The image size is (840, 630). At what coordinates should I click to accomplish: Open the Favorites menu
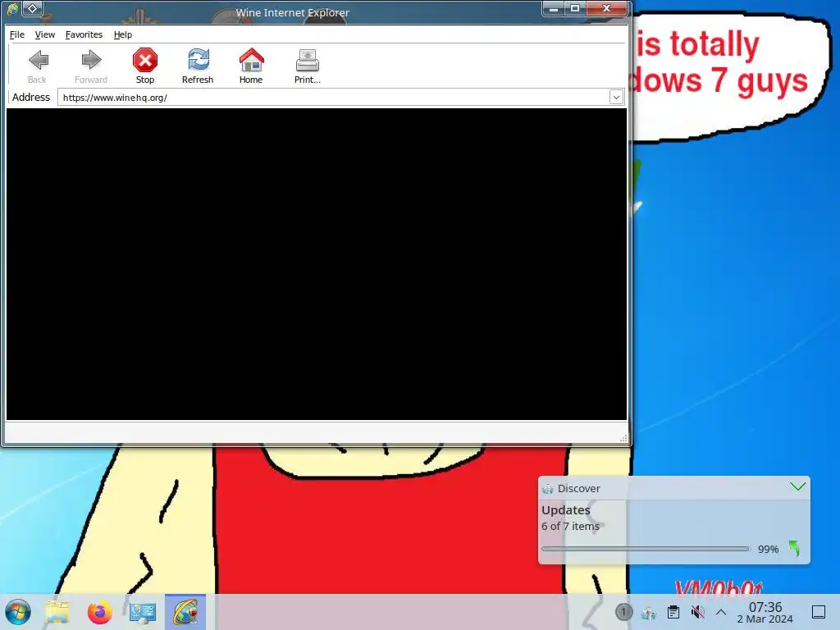pyautogui.click(x=84, y=34)
